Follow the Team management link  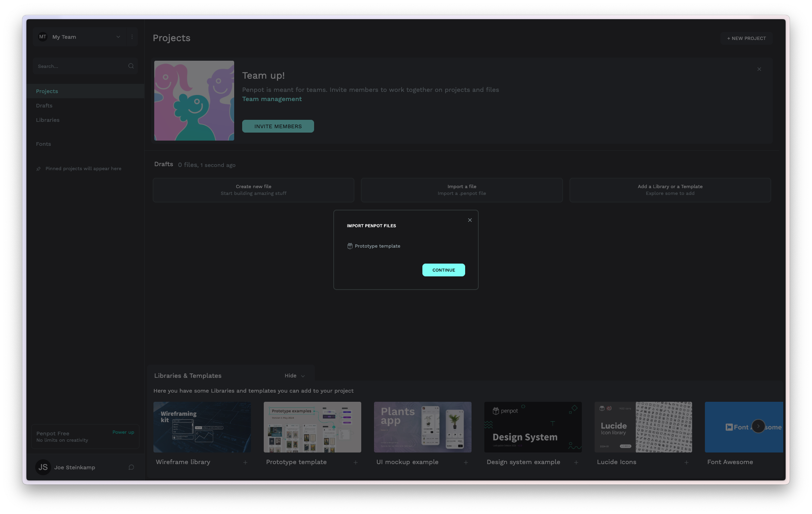coord(272,99)
